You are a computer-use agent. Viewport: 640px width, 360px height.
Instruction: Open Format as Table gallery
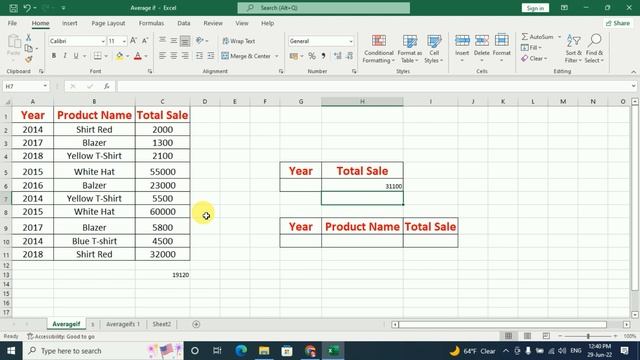(x=410, y=49)
